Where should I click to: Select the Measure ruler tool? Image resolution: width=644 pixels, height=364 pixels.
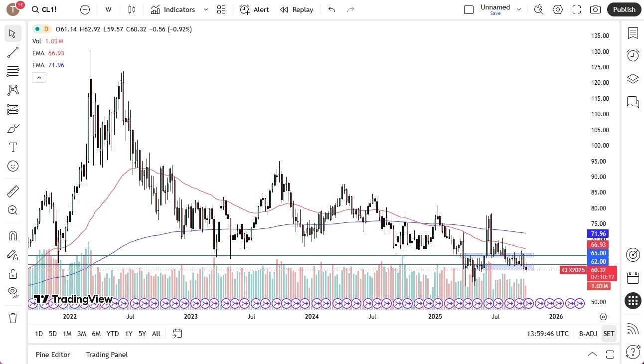pos(13,191)
